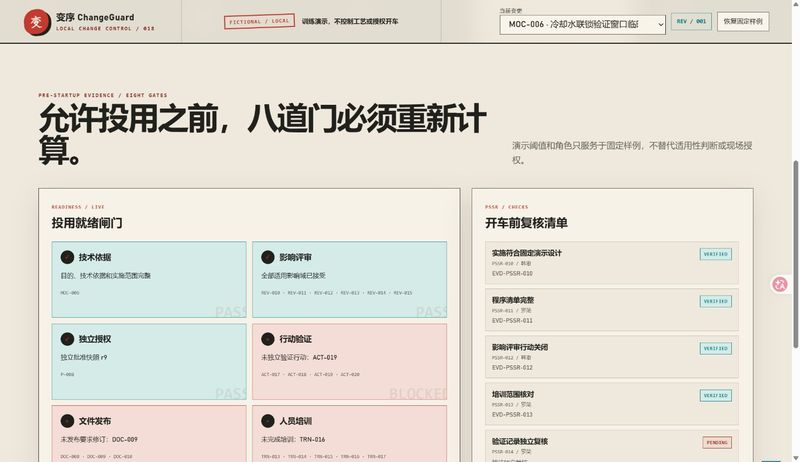Click the ACT-019 action reference
The image size is (800, 462).
(324, 357)
